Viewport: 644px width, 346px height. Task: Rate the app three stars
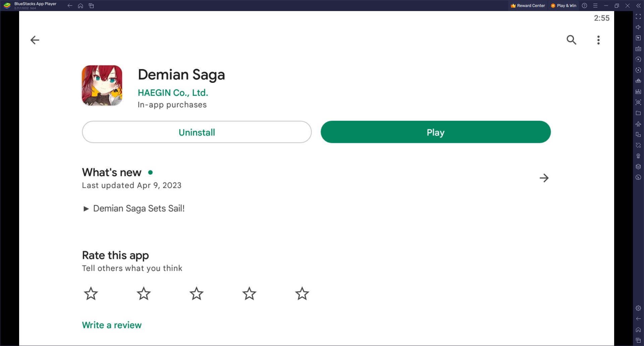197,294
